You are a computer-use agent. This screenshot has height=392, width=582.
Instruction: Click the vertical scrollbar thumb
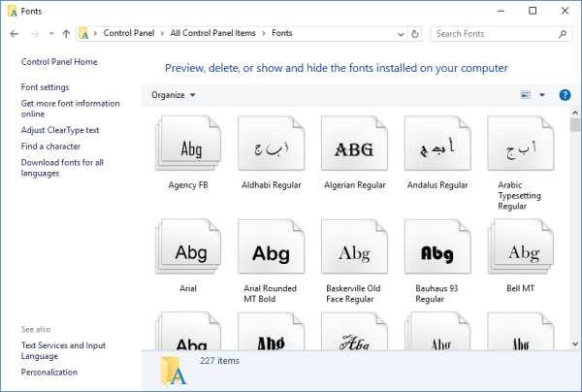tap(575, 125)
